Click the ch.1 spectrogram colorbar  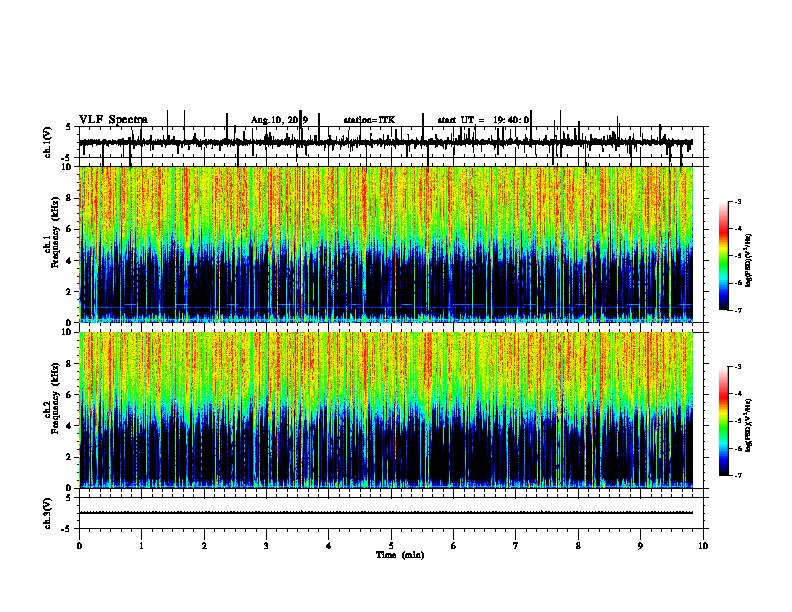pyautogui.click(x=723, y=256)
